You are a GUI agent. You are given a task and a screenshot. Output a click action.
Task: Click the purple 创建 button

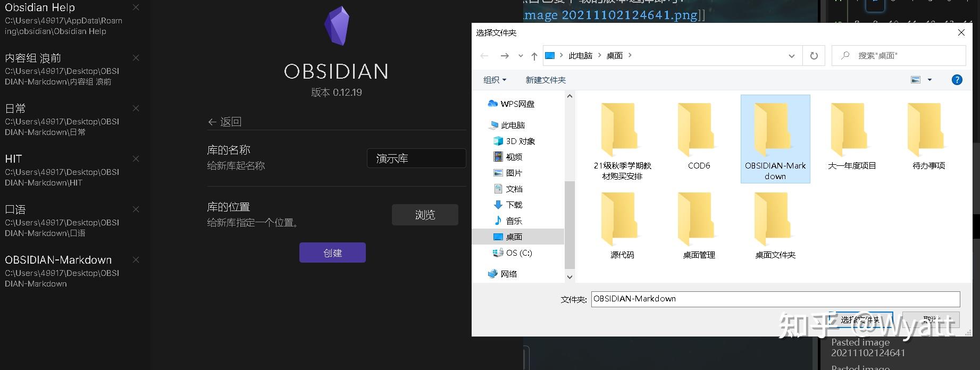(332, 253)
